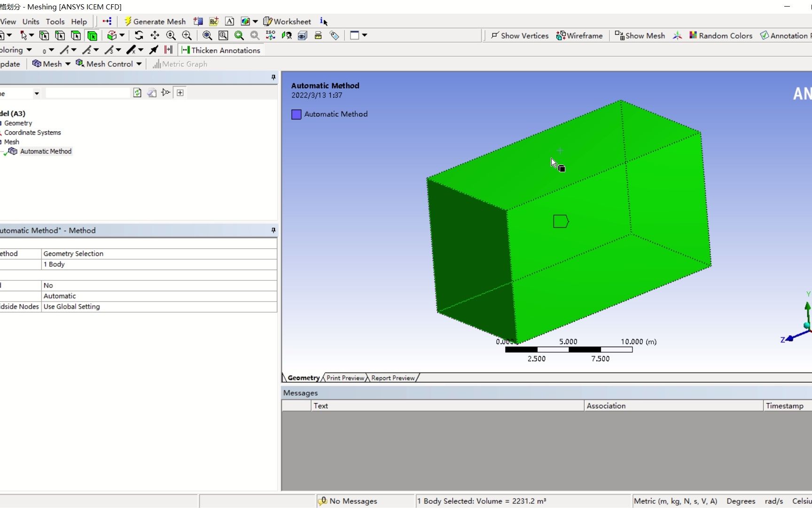The width and height of the screenshot is (812, 508).
Task: Open the View menu
Action: click(x=8, y=21)
